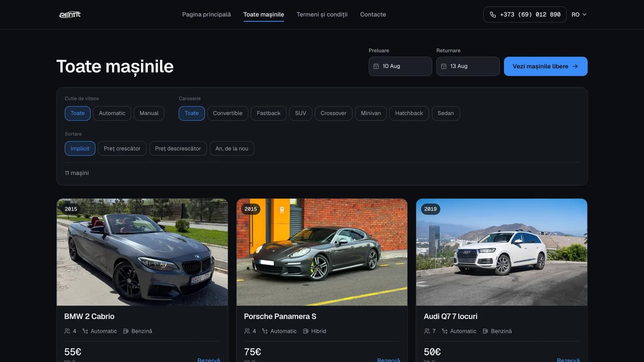Screen dimensions: 644x362
Task: Click the phone icon beside the number
Action: pyautogui.click(x=493, y=14)
